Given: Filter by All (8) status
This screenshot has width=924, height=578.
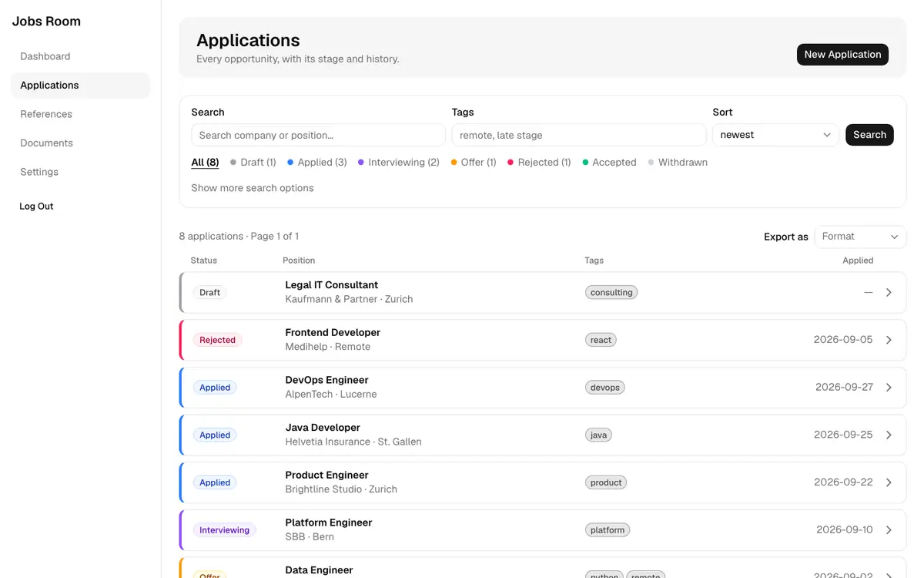Looking at the screenshot, I should tap(205, 163).
